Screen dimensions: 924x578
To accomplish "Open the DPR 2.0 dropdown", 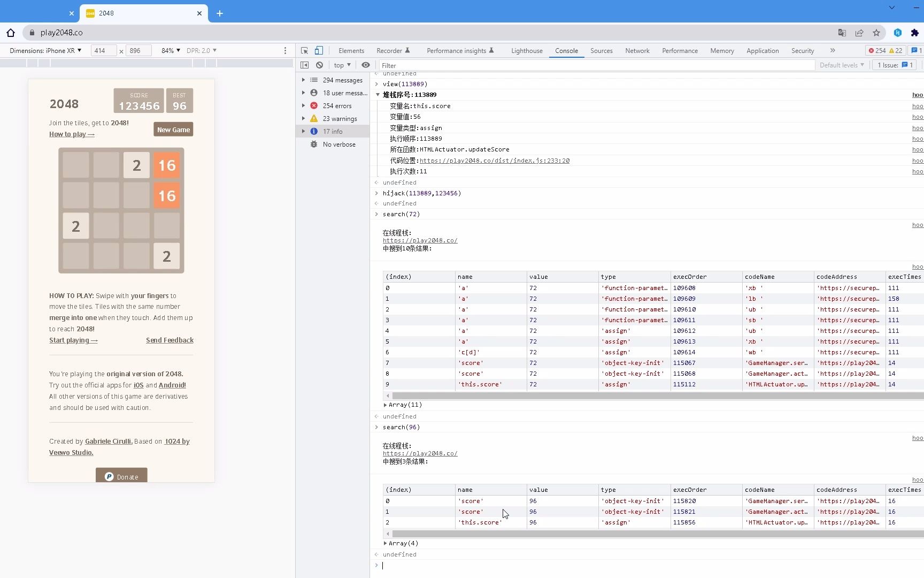I will (x=202, y=50).
